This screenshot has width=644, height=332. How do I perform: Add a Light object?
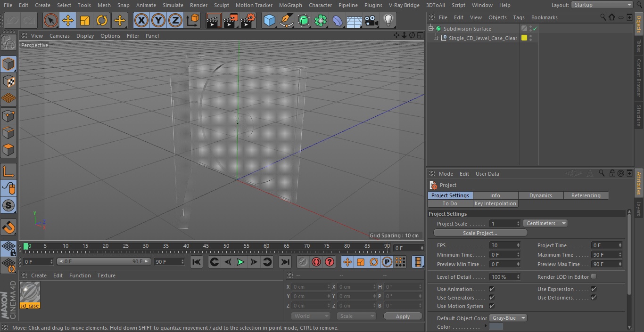point(388,20)
